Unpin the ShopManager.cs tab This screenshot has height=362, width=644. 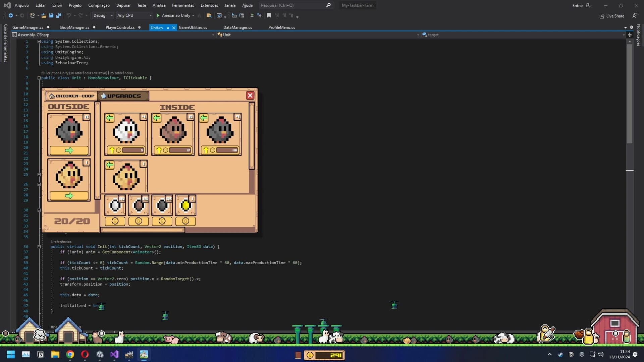tap(94, 27)
